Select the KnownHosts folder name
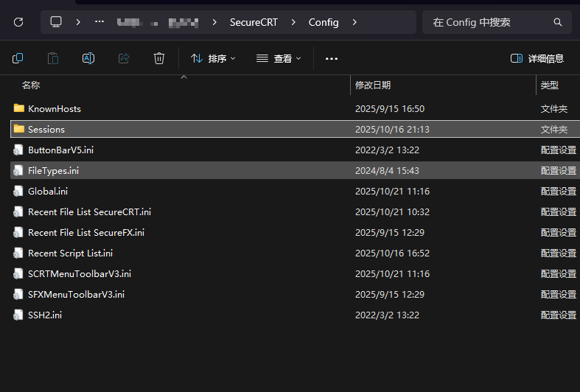The width and height of the screenshot is (580, 392). point(55,109)
